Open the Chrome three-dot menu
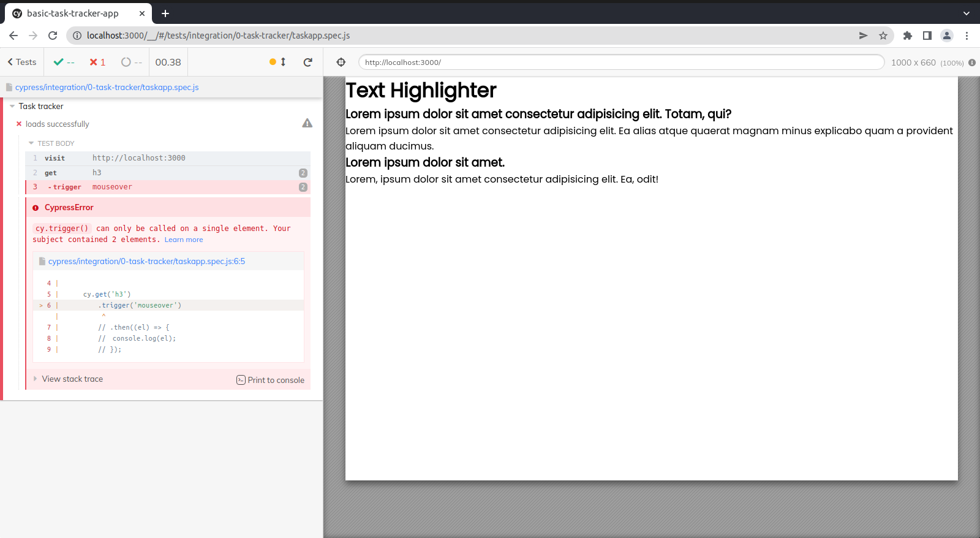 click(x=967, y=36)
